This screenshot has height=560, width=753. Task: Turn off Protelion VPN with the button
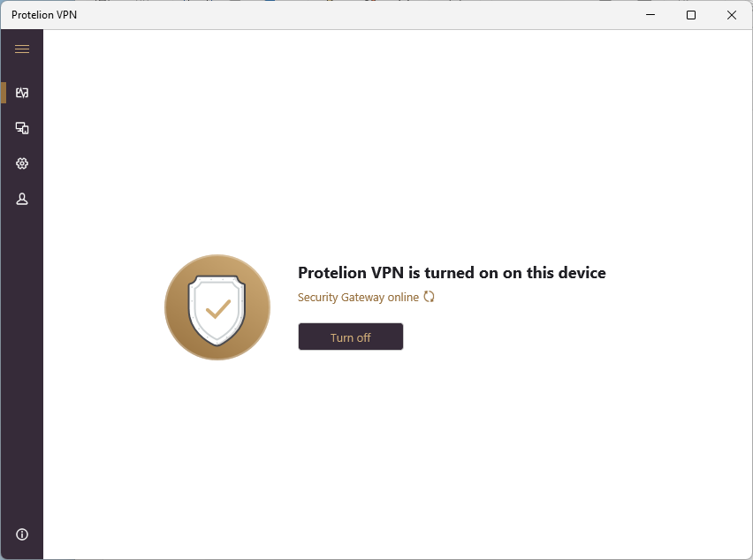point(351,337)
